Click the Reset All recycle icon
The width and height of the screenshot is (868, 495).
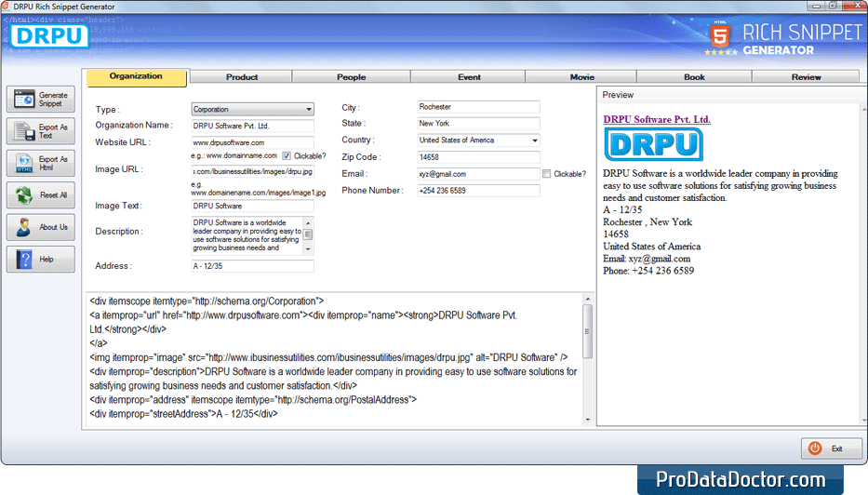pyautogui.click(x=24, y=194)
